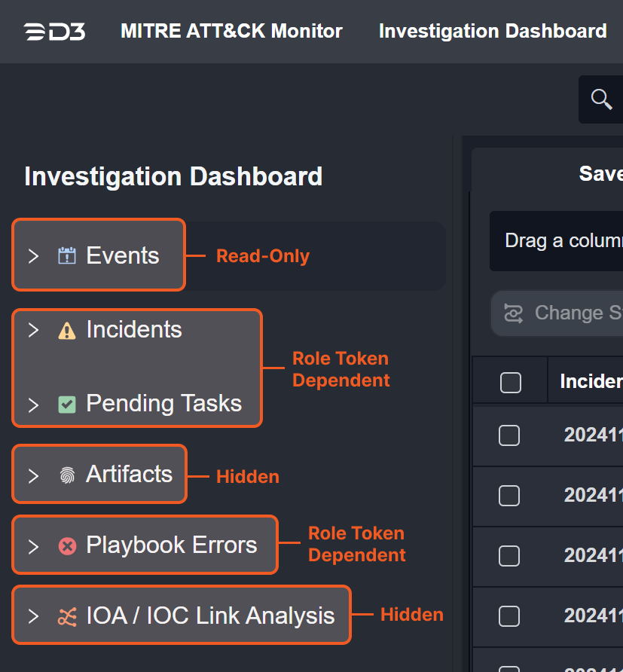This screenshot has width=623, height=672.
Task: Expand the Events section chevron
Action: pos(33,256)
